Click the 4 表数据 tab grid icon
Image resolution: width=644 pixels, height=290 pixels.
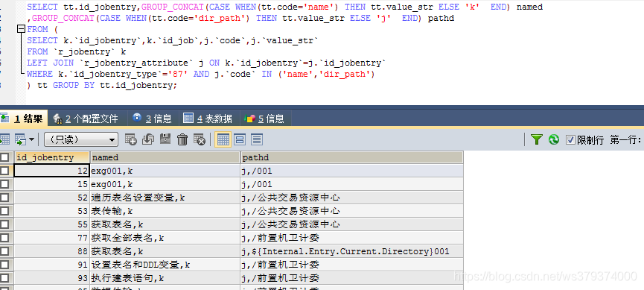click(188, 119)
